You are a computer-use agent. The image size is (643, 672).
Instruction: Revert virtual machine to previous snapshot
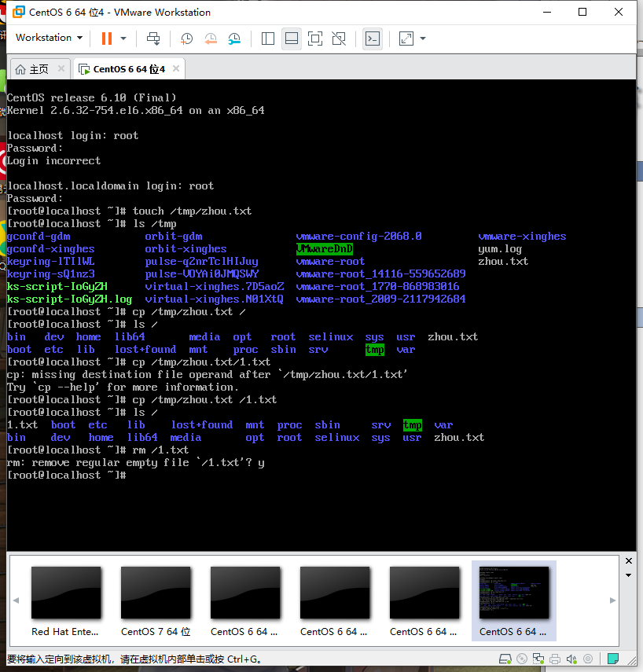(x=211, y=39)
